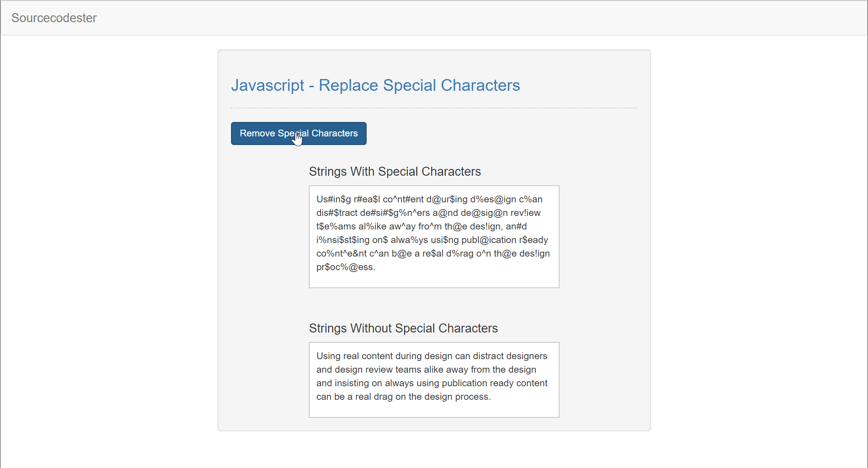
Task: Click the border of the special characters box
Action: point(433,186)
